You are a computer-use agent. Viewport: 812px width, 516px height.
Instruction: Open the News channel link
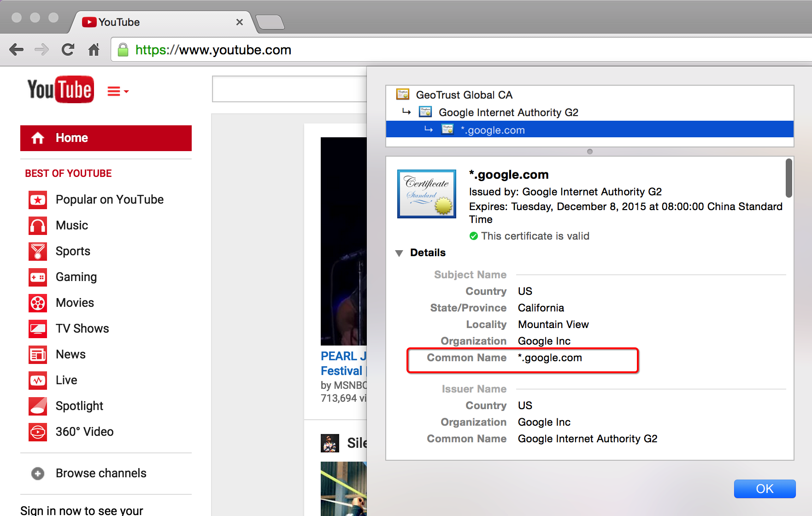point(71,354)
